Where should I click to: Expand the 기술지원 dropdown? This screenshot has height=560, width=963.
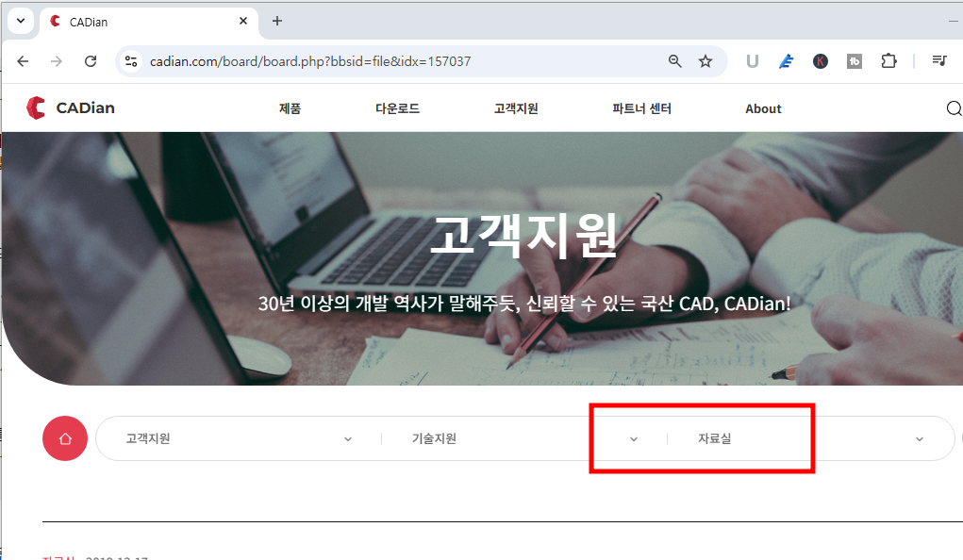(x=634, y=437)
